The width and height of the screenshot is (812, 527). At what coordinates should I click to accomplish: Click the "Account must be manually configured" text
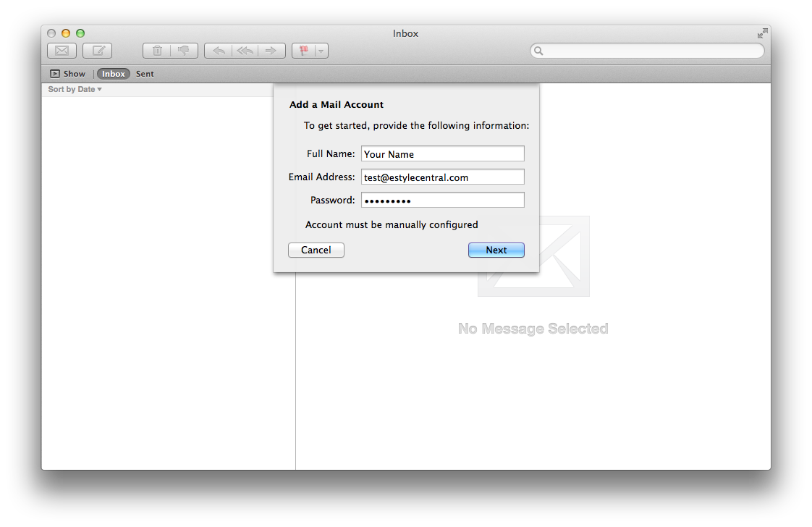tap(392, 225)
